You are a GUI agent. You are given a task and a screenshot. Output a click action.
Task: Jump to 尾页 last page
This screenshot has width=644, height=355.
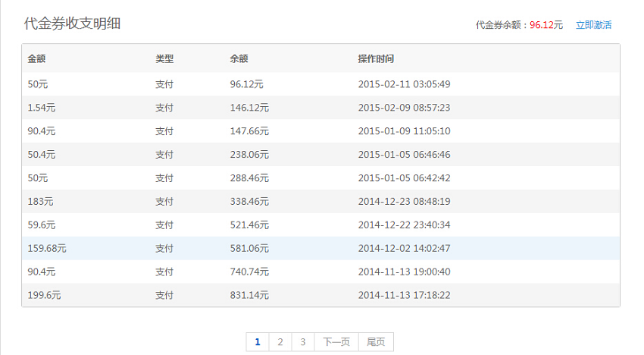point(376,342)
